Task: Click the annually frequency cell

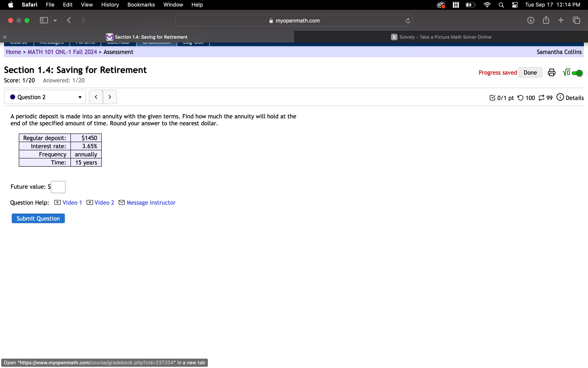Action: click(x=86, y=154)
